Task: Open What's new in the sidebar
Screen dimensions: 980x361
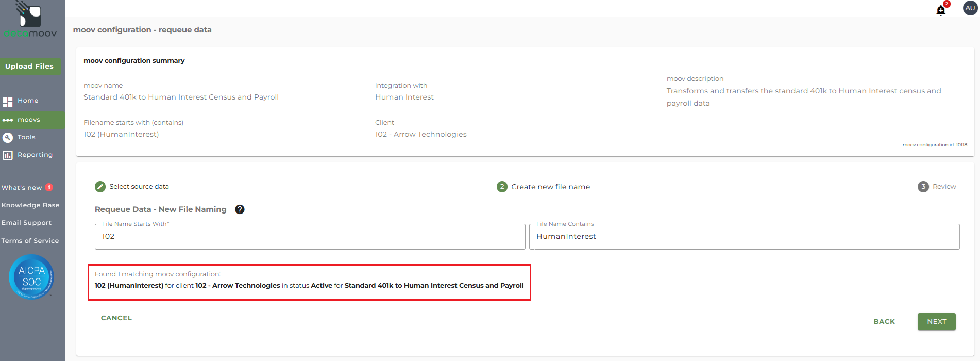Action: pyautogui.click(x=22, y=188)
